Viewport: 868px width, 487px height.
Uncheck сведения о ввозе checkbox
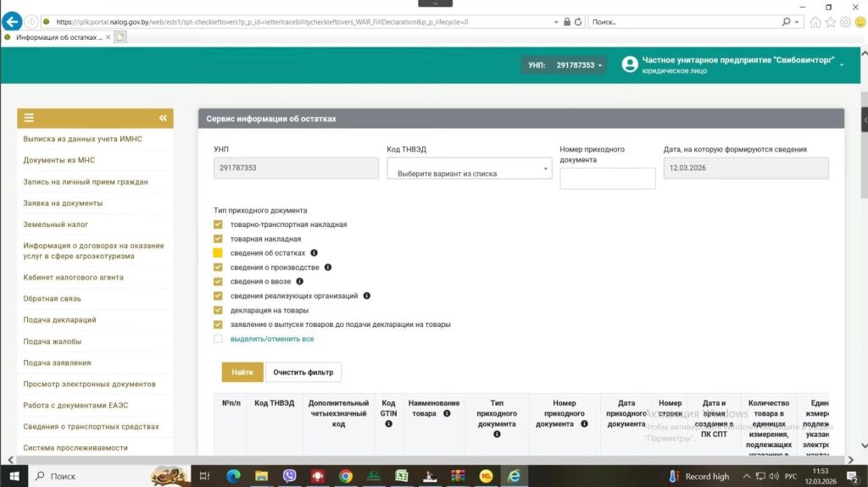218,282
